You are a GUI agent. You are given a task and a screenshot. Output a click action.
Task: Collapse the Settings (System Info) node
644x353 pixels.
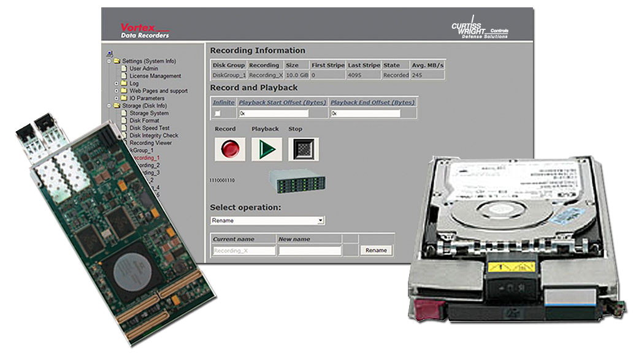tap(109, 61)
